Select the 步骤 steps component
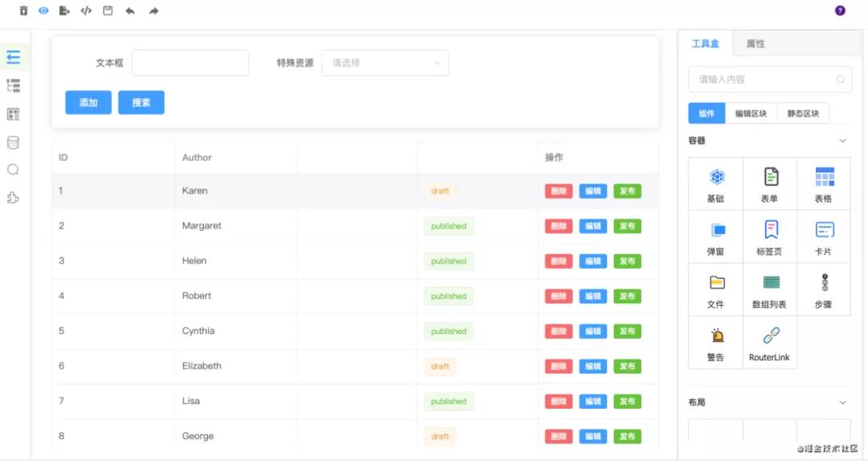The image size is (868, 461). [824, 290]
